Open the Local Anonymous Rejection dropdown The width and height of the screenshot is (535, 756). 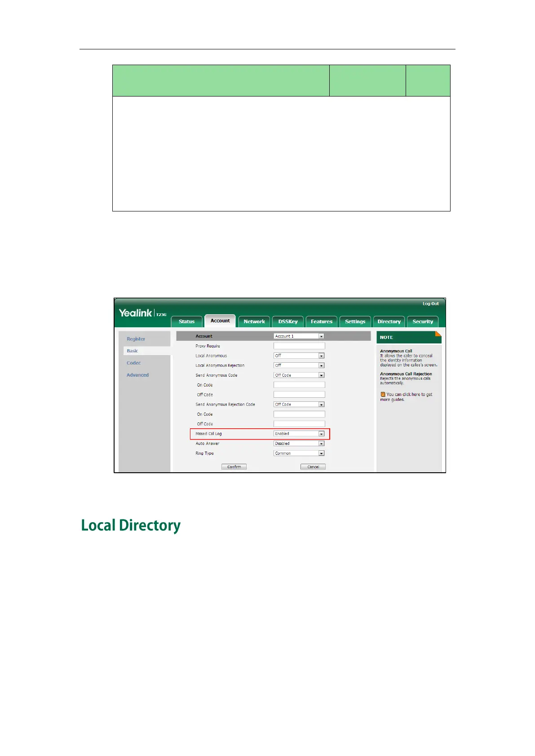point(299,365)
